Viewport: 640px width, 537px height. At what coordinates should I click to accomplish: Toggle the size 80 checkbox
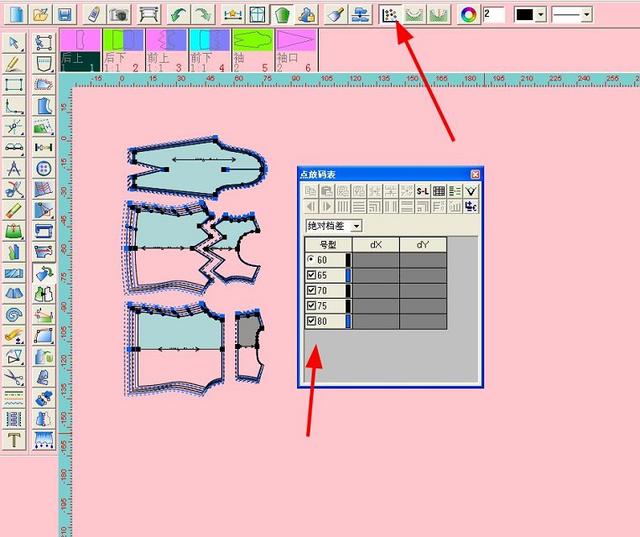coord(311,321)
